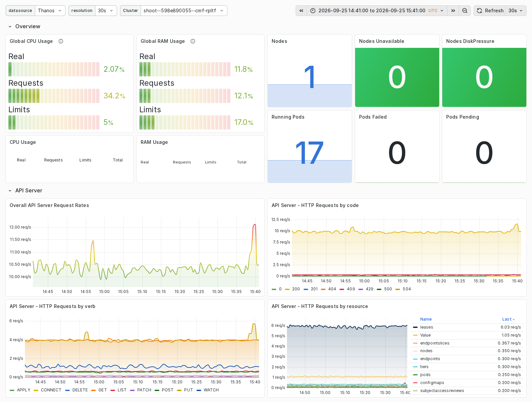Select the configmaps row in resource legend
This screenshot has width=532, height=402.
(467, 383)
